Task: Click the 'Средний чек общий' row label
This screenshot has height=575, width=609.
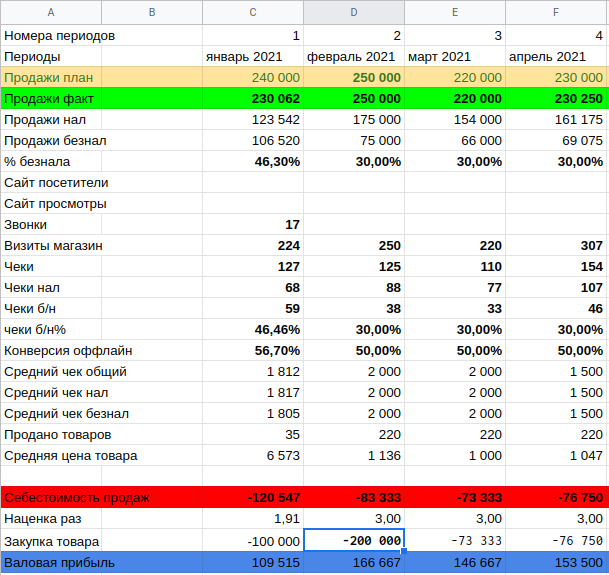Action: pyautogui.click(x=65, y=371)
